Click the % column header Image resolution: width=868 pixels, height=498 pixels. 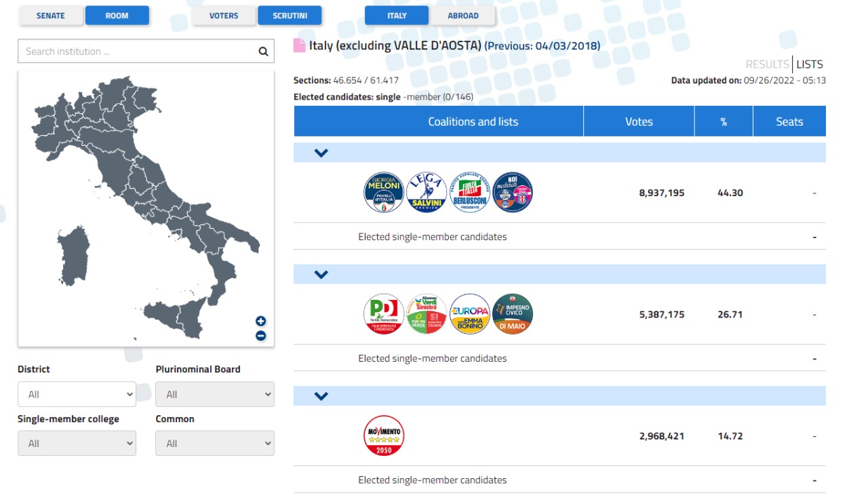724,121
